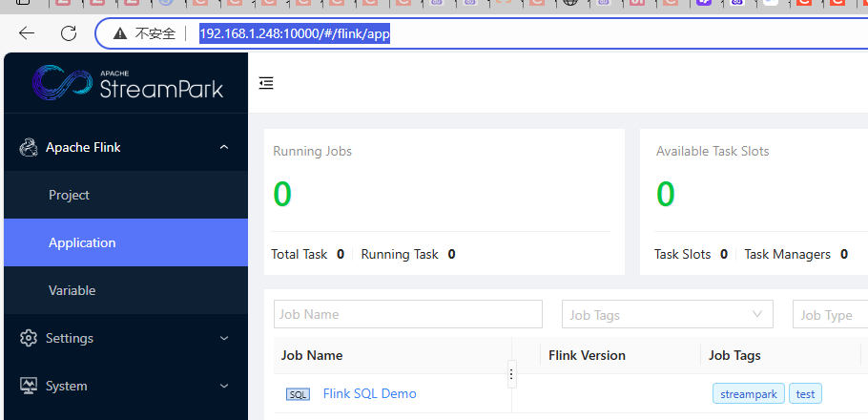The width and height of the screenshot is (868, 420).
Task: Open the Project menu item
Action: pos(126,195)
